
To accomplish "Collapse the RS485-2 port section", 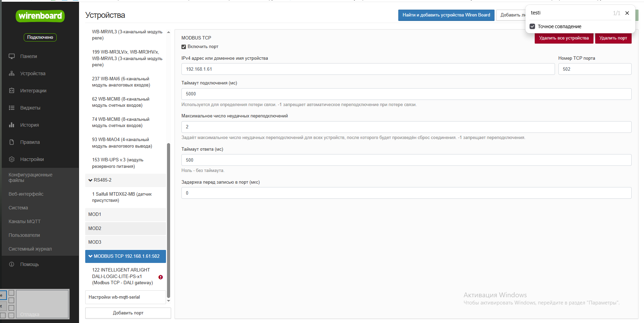I will pyautogui.click(x=90, y=180).
